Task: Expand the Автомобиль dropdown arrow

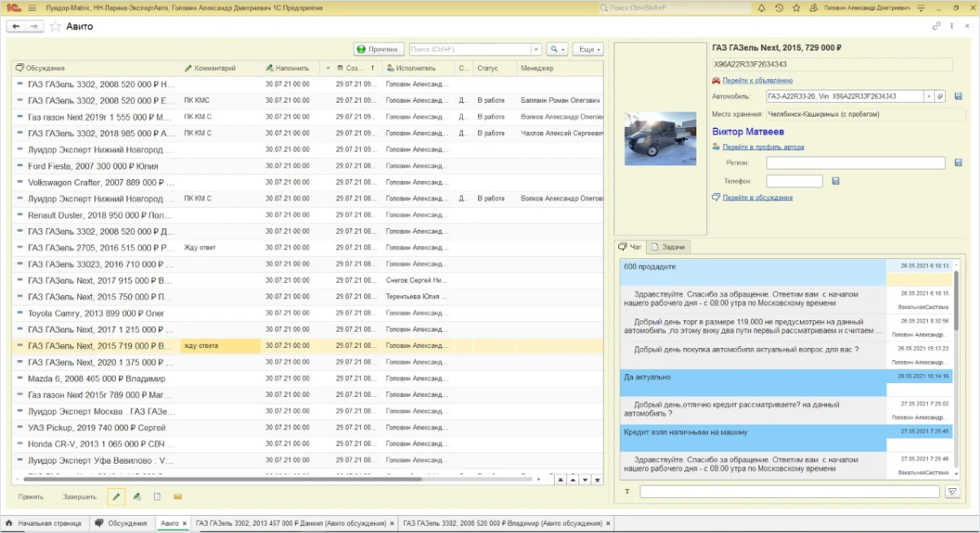Action: point(928,96)
